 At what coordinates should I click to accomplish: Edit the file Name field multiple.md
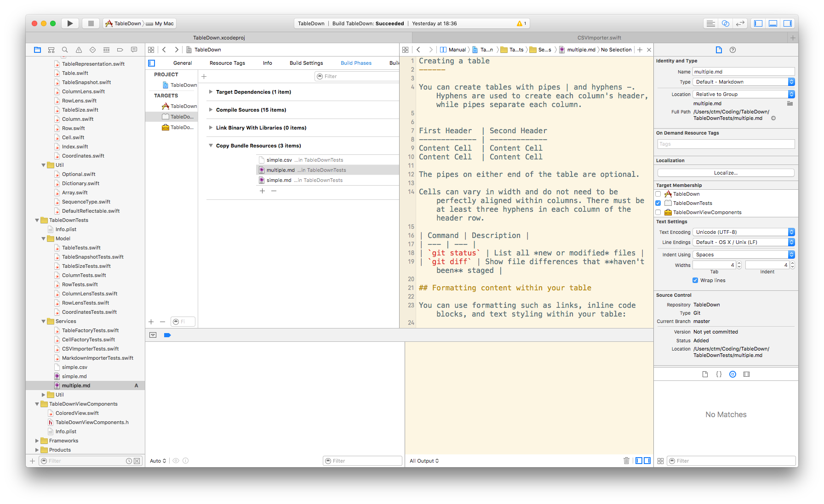coord(744,72)
